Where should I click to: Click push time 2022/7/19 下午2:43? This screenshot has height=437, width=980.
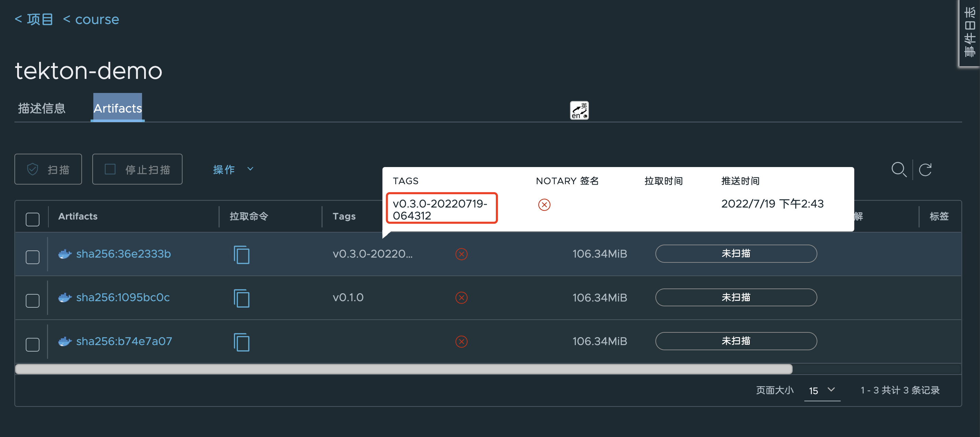[x=772, y=204]
